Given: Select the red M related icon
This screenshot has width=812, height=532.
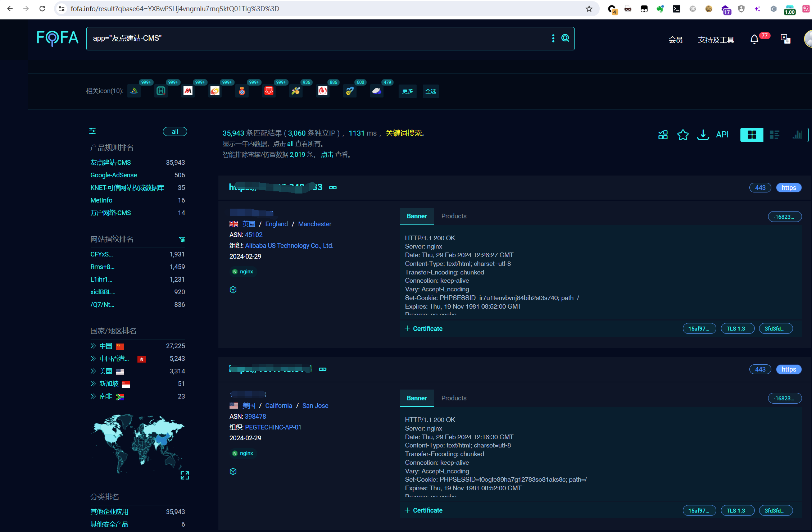Looking at the screenshot, I should click(x=188, y=91).
